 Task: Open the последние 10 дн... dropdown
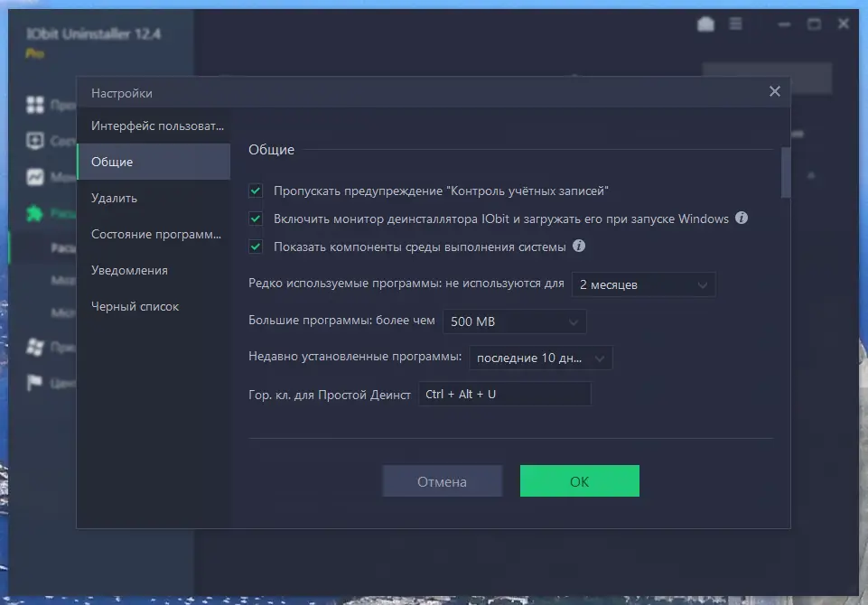[x=541, y=358]
